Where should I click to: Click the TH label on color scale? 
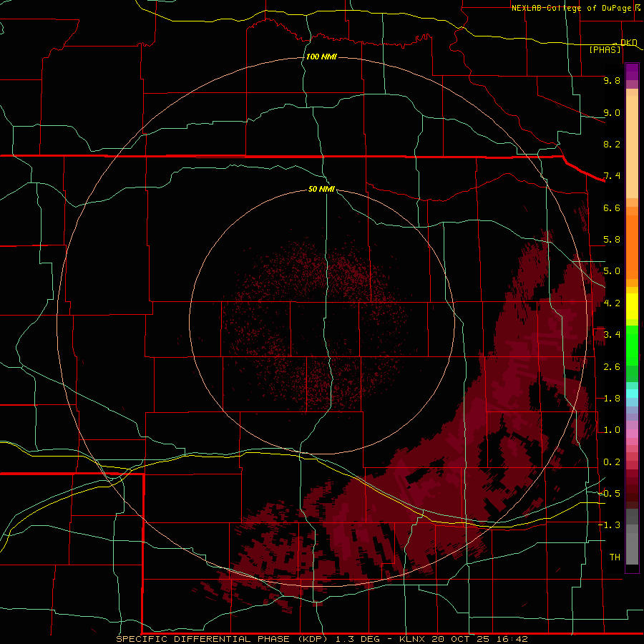pos(615,557)
